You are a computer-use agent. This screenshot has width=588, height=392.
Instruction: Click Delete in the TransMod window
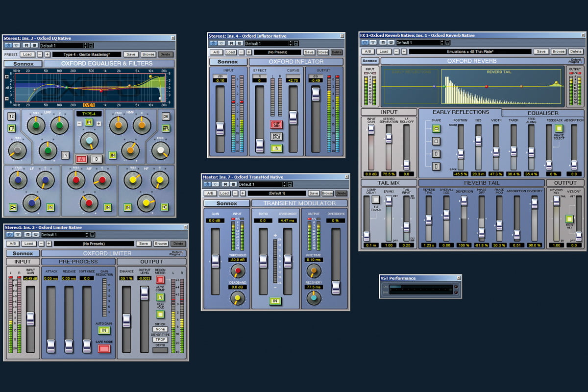pos(342,193)
